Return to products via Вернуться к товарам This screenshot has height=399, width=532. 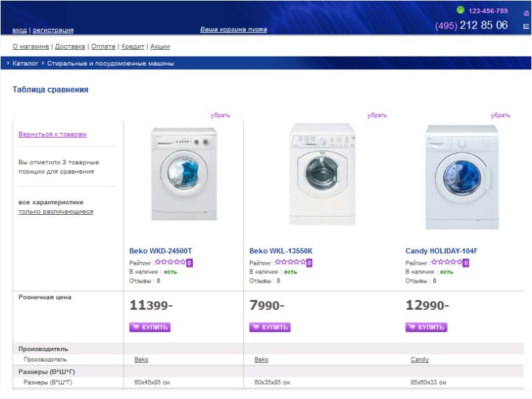click(53, 134)
